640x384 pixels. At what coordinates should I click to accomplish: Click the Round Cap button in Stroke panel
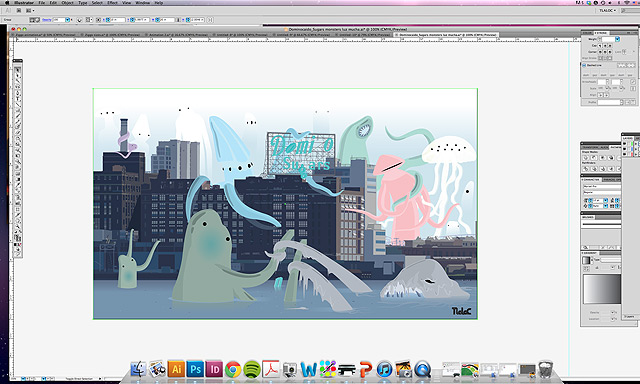pos(605,46)
